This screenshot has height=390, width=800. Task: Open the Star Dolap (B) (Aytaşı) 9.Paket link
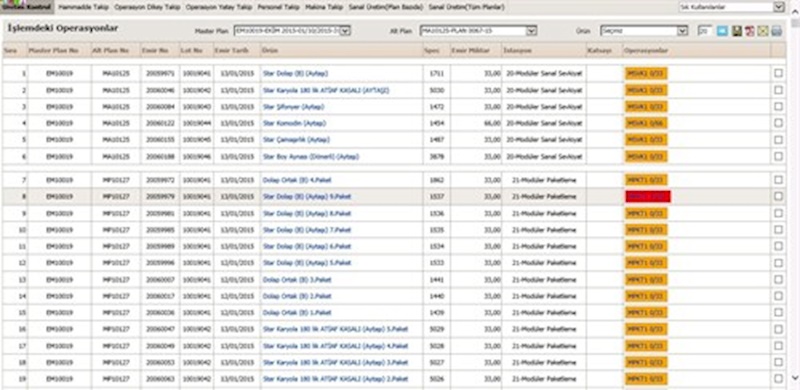click(x=307, y=197)
